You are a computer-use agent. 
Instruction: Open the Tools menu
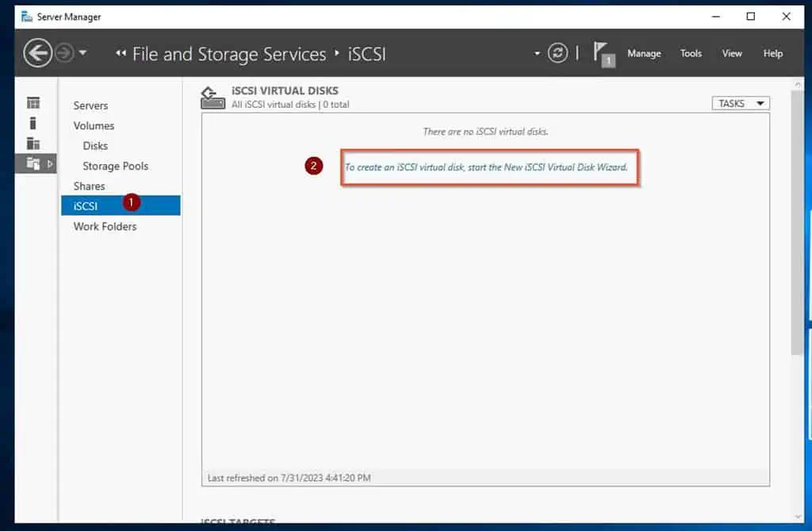[691, 53]
